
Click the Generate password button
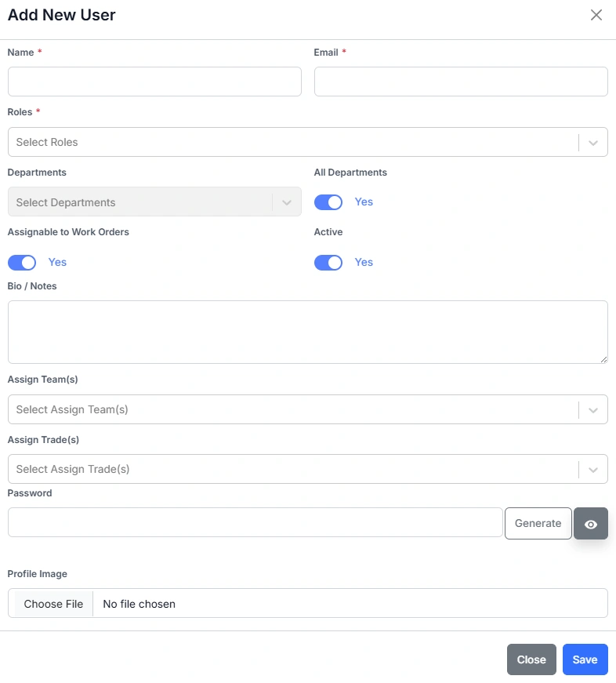point(538,524)
